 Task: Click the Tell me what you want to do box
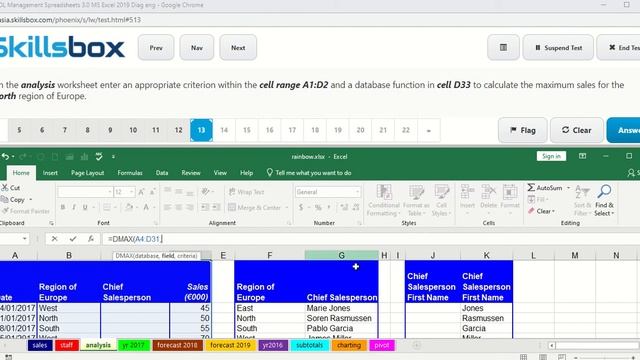pos(309,173)
